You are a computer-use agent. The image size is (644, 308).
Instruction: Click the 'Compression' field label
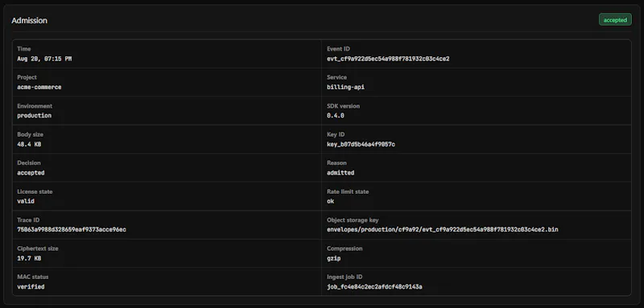coord(345,248)
